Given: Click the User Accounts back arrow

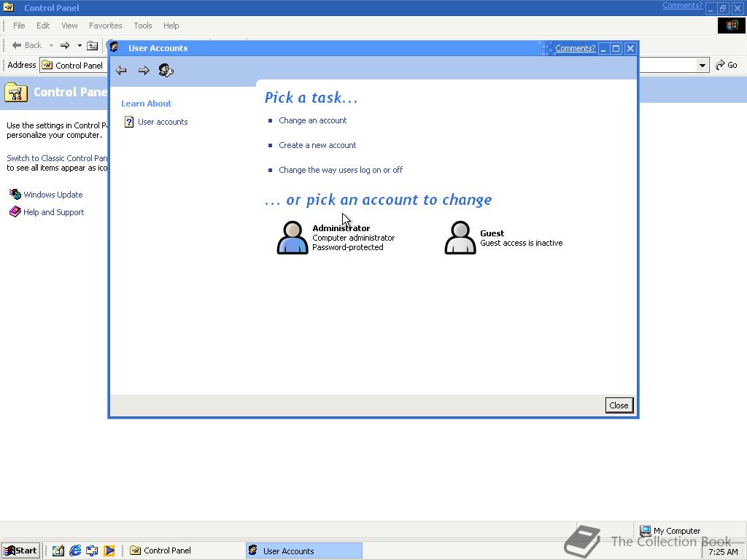Looking at the screenshot, I should (x=121, y=71).
